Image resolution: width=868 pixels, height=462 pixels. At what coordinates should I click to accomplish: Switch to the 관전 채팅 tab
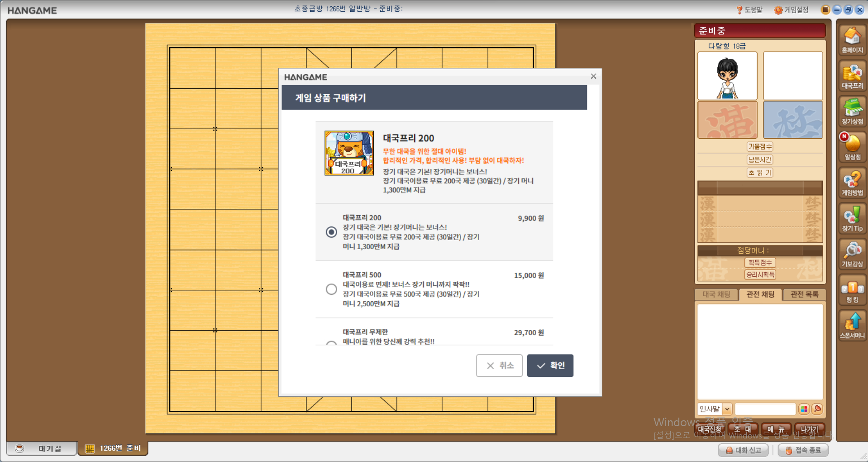point(760,294)
